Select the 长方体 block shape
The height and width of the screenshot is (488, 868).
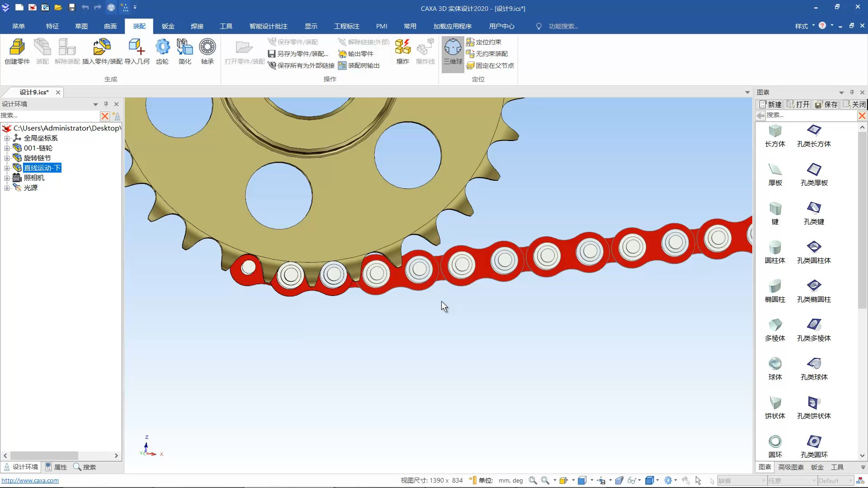pyautogui.click(x=775, y=136)
